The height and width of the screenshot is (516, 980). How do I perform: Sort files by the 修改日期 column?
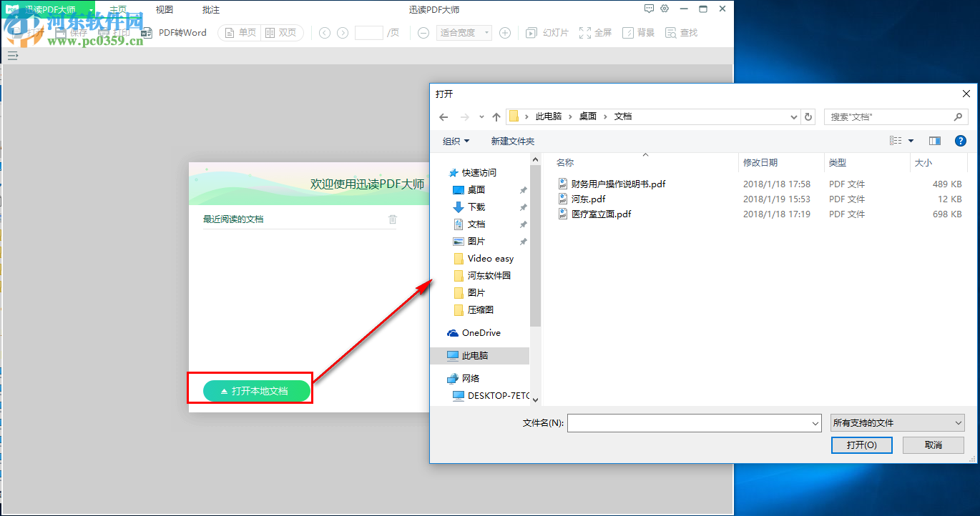click(x=760, y=163)
